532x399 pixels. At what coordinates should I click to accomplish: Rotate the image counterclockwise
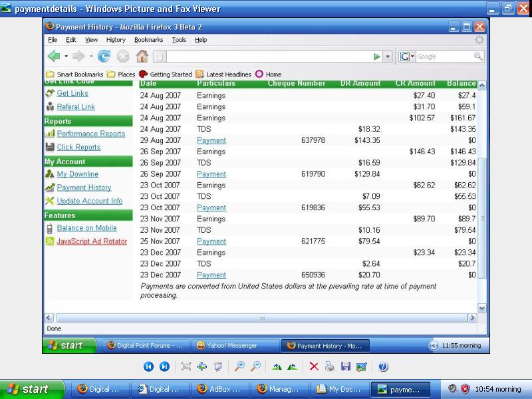tap(293, 366)
